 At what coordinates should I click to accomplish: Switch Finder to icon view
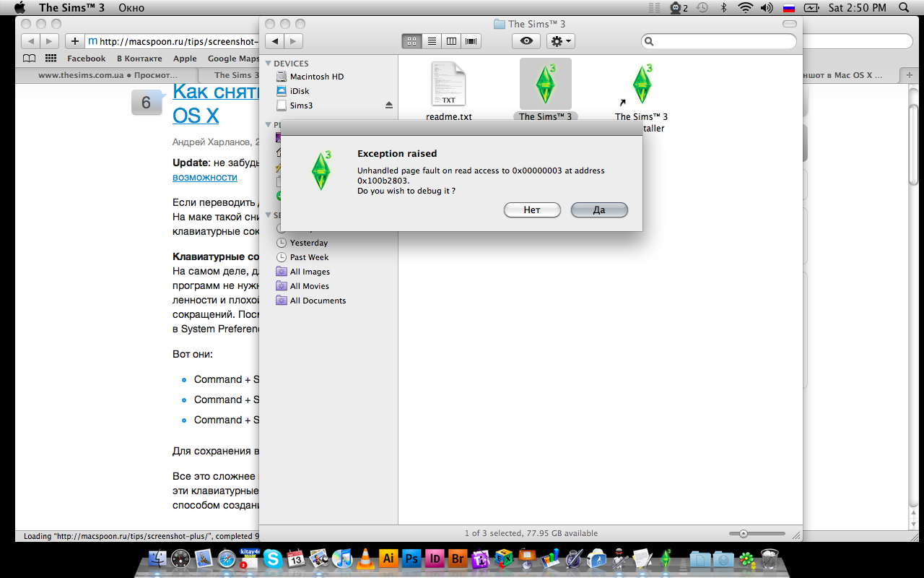click(412, 41)
